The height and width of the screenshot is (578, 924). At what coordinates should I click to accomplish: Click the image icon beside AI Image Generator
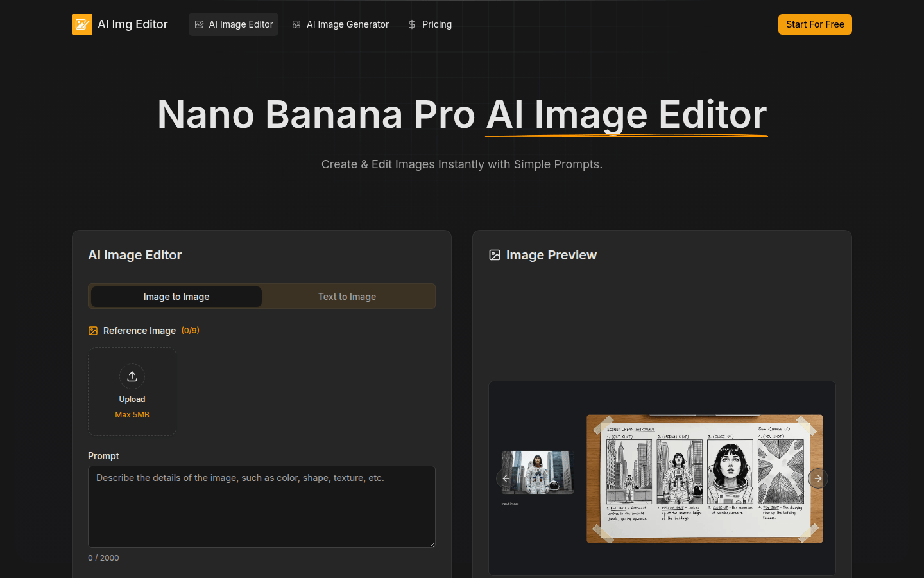pyautogui.click(x=296, y=24)
